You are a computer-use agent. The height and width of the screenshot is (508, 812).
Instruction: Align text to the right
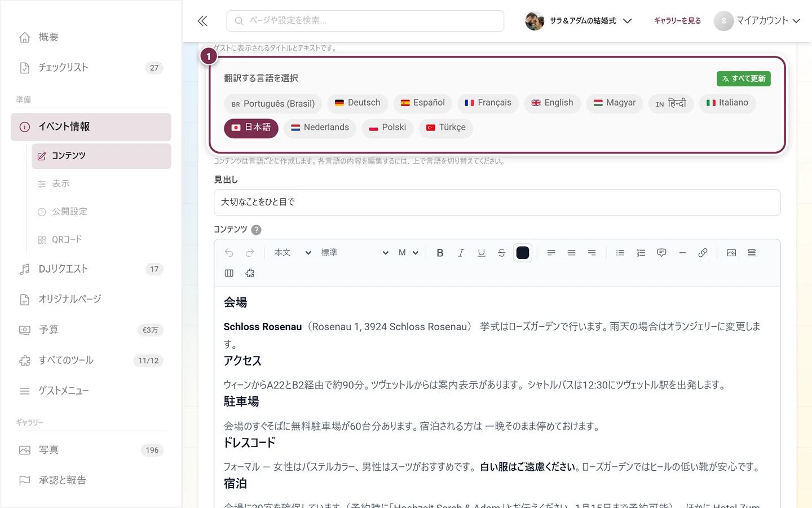click(x=592, y=253)
